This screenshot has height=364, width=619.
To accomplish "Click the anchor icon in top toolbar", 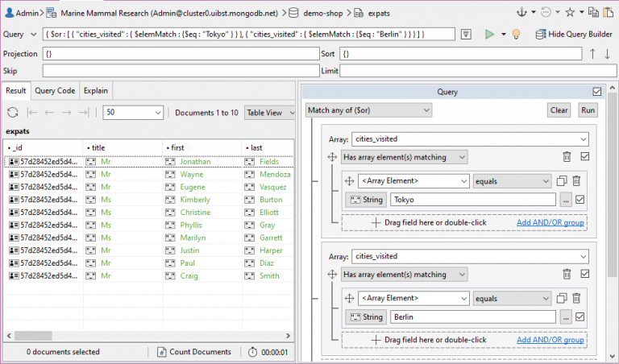I will click(521, 12).
